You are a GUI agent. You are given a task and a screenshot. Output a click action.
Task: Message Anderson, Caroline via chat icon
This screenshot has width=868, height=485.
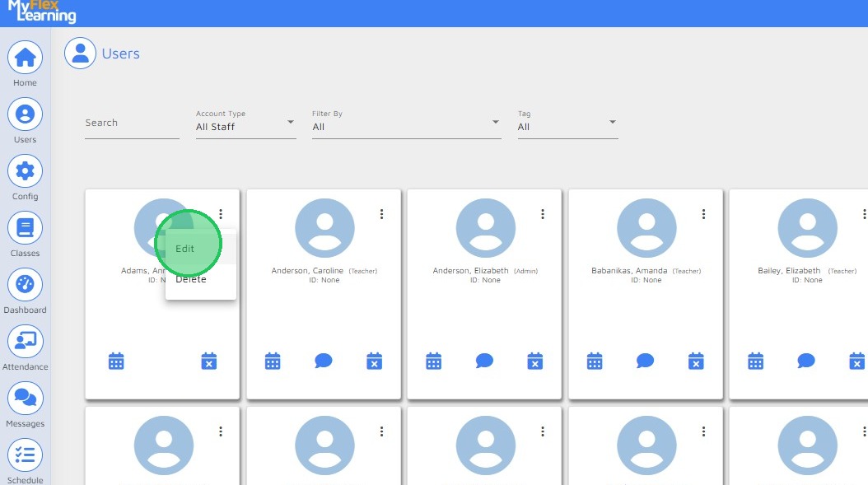tap(324, 361)
